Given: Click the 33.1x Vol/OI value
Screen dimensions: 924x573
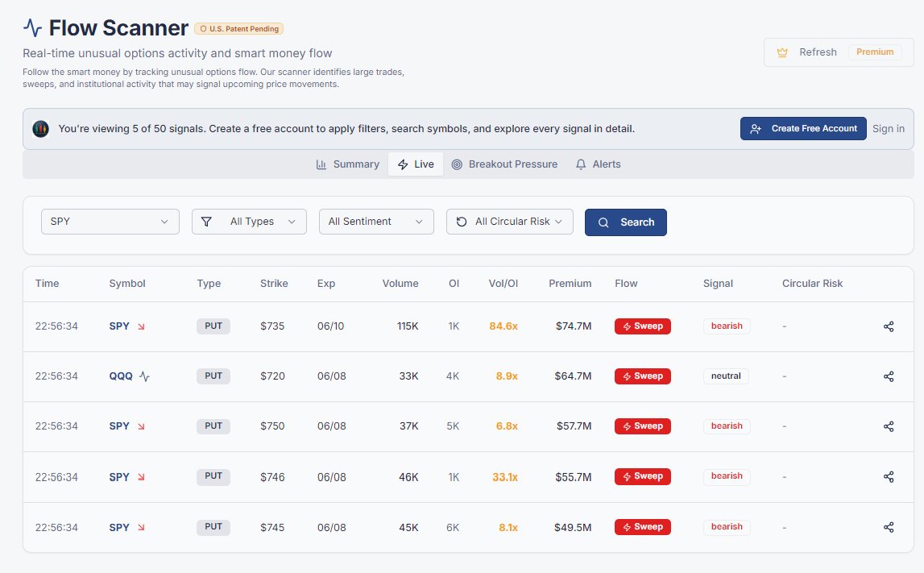Looking at the screenshot, I should (505, 477).
